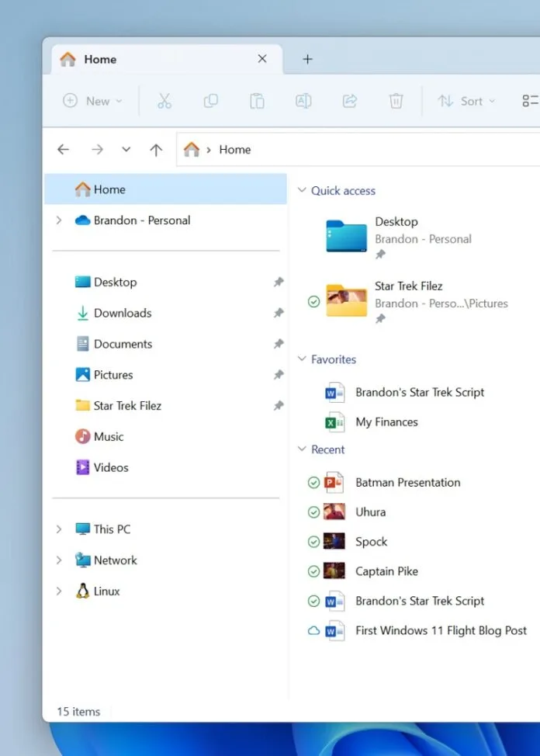Image resolution: width=540 pixels, height=756 pixels.
Task: Select Music in the navigation pane
Action: pyautogui.click(x=108, y=437)
